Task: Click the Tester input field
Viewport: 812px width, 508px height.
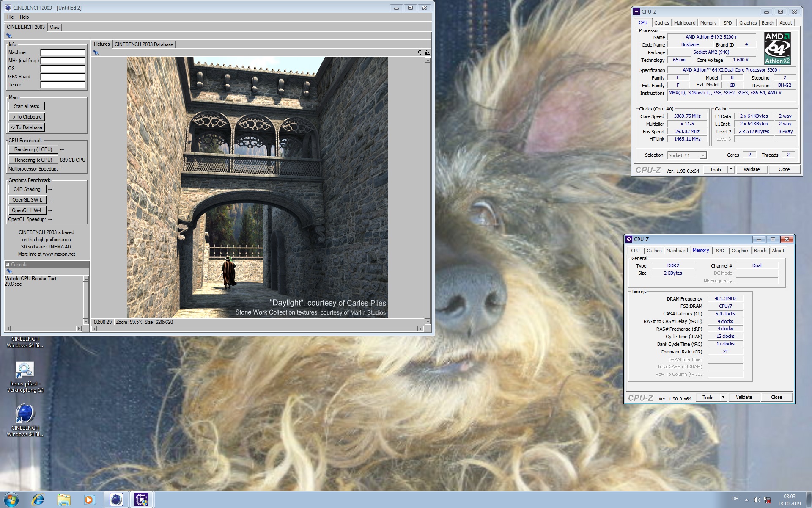Action: (63, 85)
